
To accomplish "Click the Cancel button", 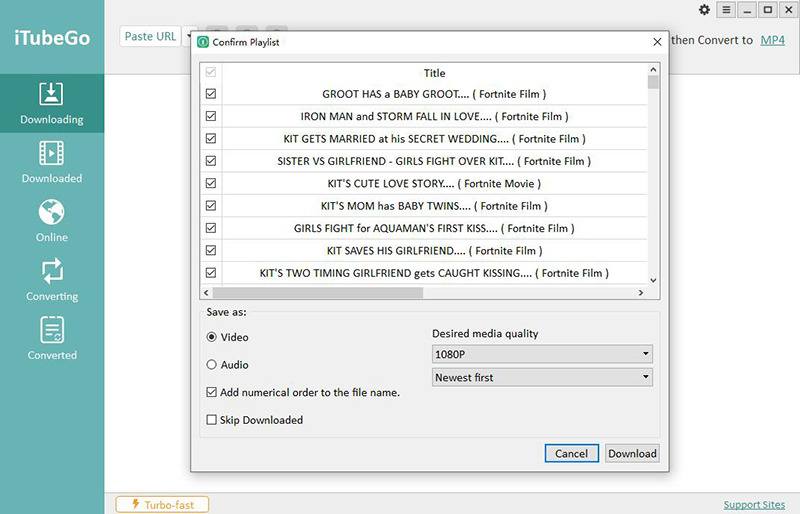I will coord(571,453).
